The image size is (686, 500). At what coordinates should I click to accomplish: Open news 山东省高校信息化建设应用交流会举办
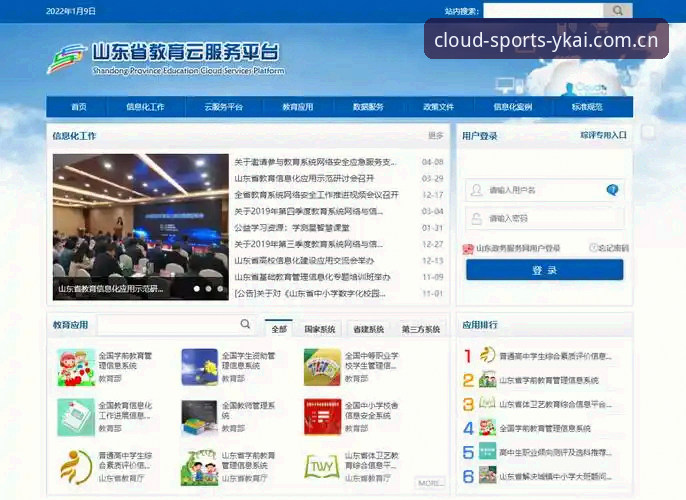point(304,261)
